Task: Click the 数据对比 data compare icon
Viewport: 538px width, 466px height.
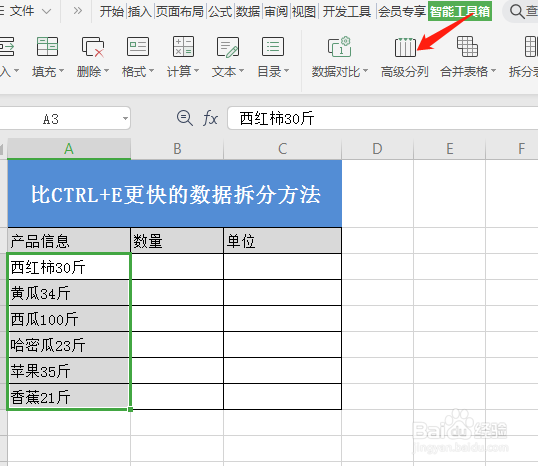Action: [339, 46]
